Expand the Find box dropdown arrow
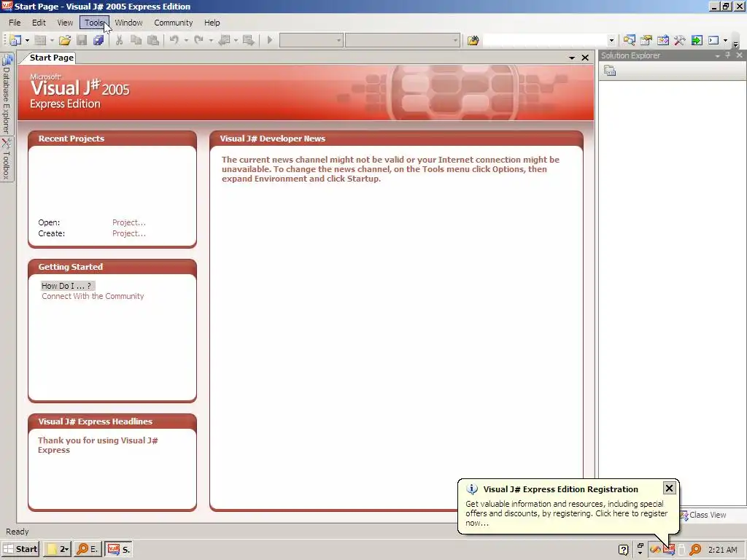 click(x=612, y=41)
